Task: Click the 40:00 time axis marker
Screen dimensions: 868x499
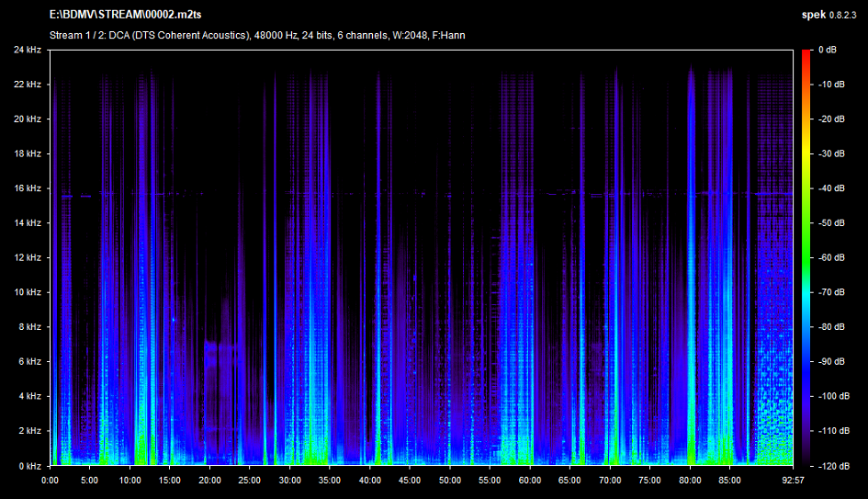Action: coord(370,481)
